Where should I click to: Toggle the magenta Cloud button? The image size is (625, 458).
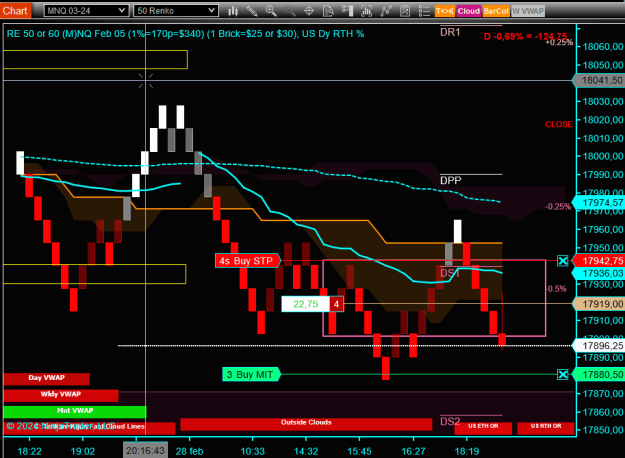468,11
